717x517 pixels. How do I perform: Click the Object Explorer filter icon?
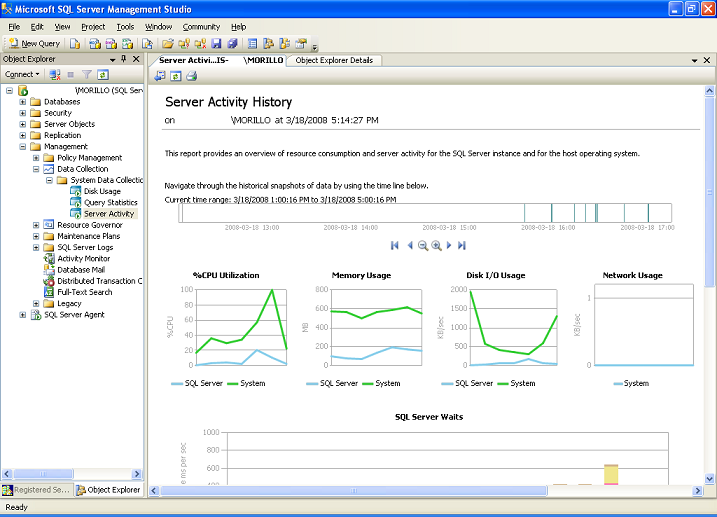click(x=87, y=75)
